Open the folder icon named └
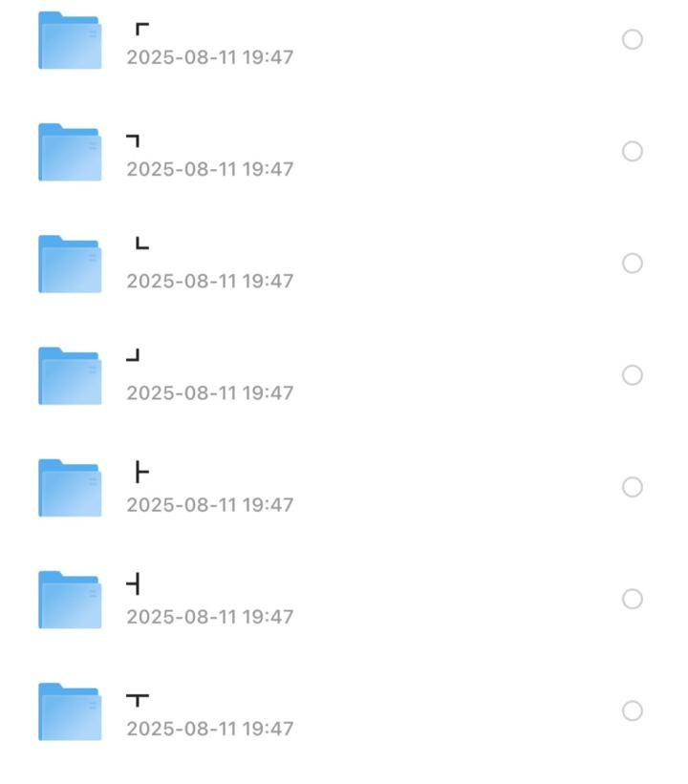 coord(70,264)
